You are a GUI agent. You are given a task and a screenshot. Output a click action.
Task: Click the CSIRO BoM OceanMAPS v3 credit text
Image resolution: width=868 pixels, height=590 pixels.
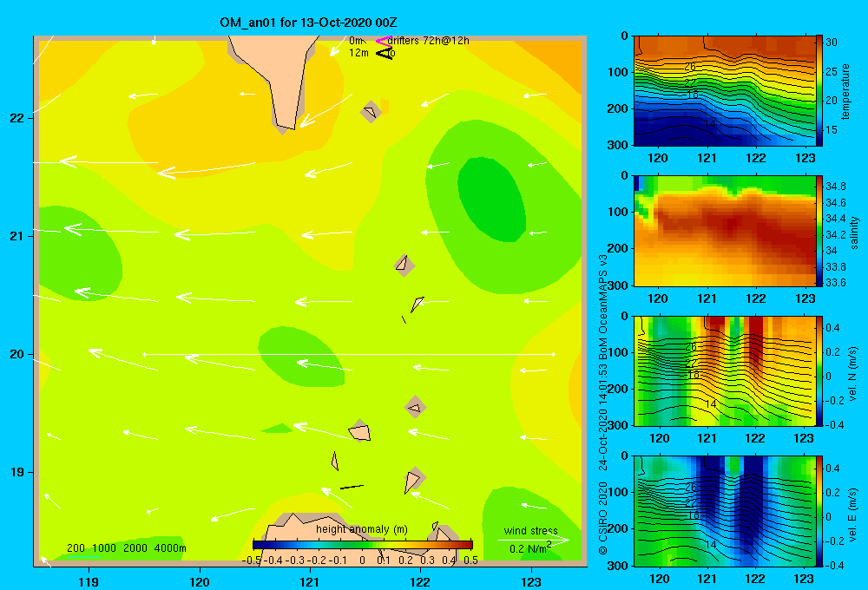(603, 404)
